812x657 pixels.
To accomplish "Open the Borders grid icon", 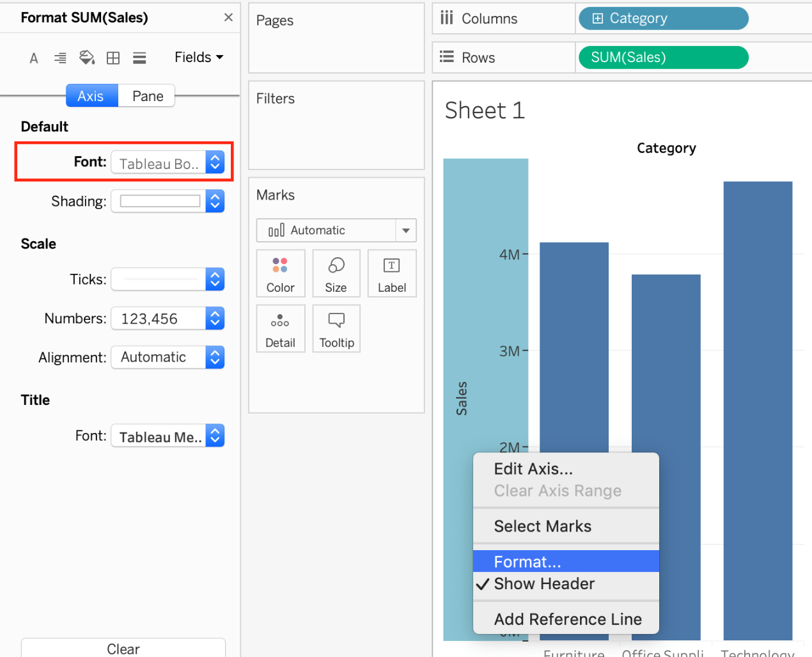I will pos(113,58).
